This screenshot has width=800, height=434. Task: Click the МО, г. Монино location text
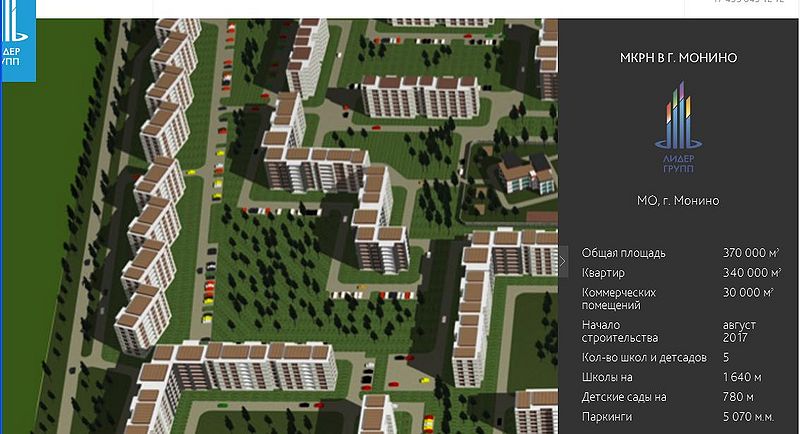pos(678,201)
